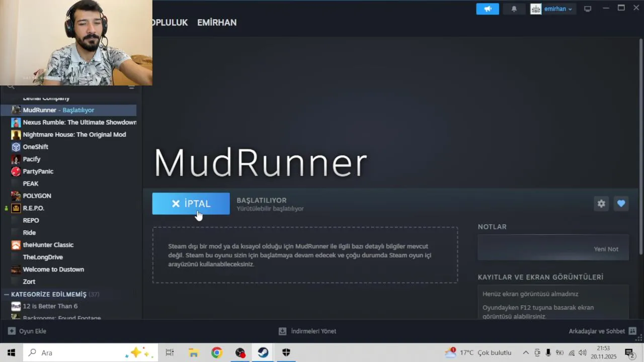Select MudRunner in the library list
Image resolution: width=644 pixels, height=362 pixels.
pos(68,110)
